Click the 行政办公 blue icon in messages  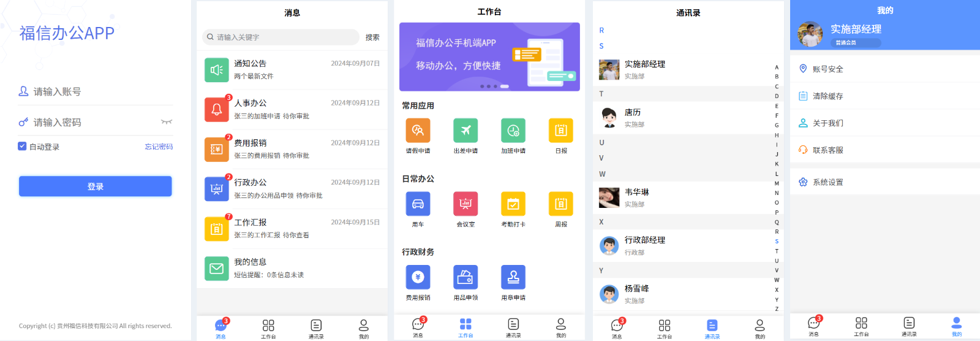(217, 189)
